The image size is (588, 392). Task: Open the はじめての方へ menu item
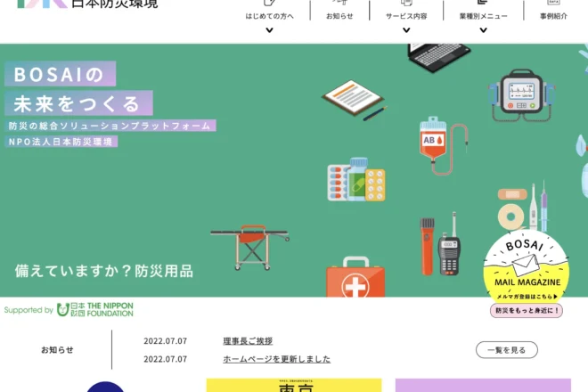pyautogui.click(x=269, y=16)
